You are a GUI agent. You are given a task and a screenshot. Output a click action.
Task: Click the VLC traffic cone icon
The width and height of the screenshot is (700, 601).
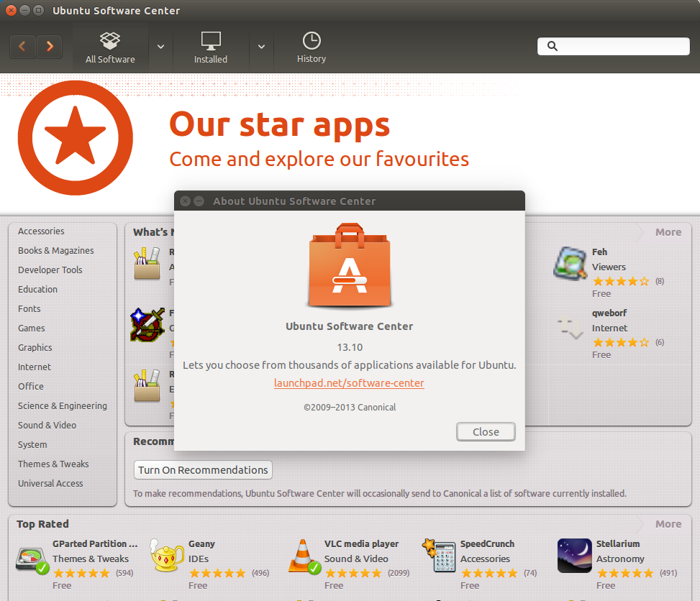pyautogui.click(x=304, y=556)
